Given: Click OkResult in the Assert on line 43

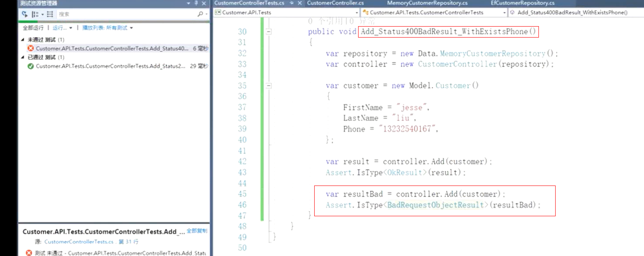Looking at the screenshot, I should click(405, 172).
